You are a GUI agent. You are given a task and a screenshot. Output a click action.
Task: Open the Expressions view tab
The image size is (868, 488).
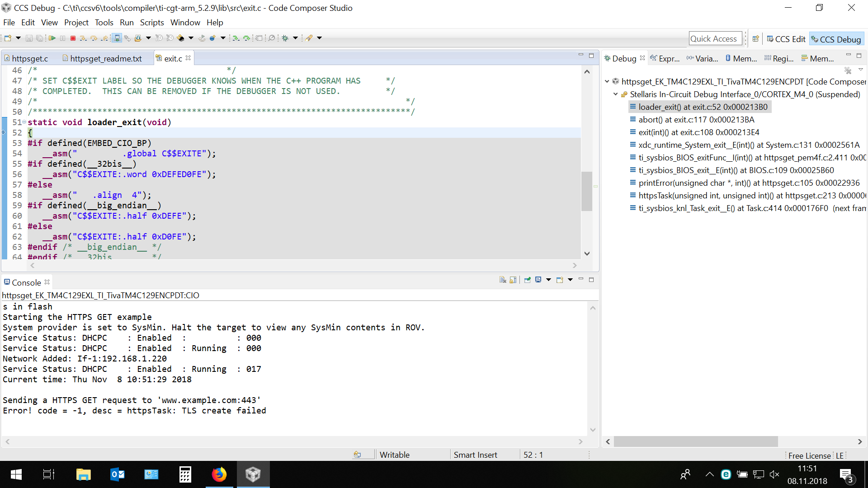coord(665,59)
